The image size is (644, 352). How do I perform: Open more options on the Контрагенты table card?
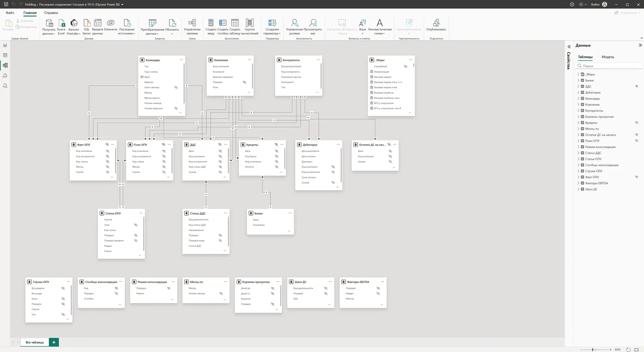[318, 60]
